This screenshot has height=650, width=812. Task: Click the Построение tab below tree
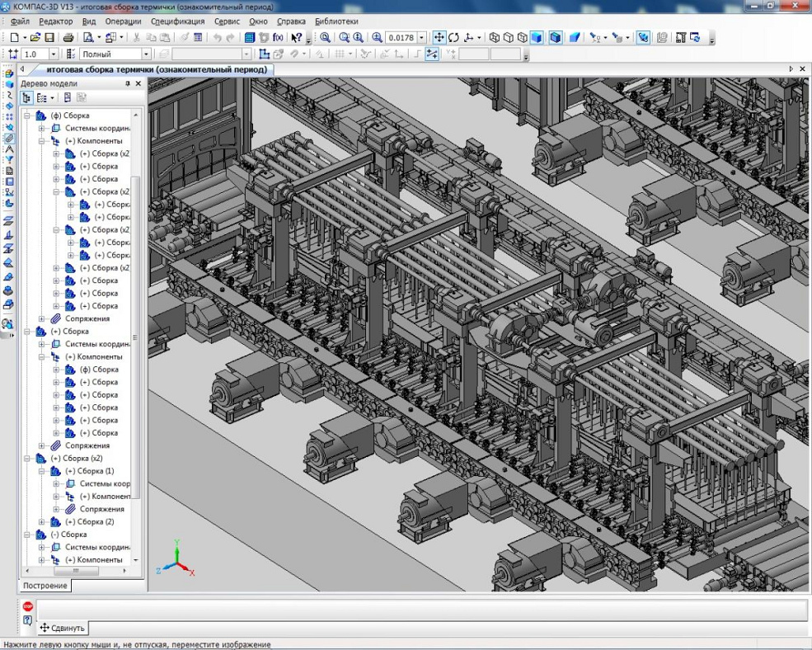45,586
